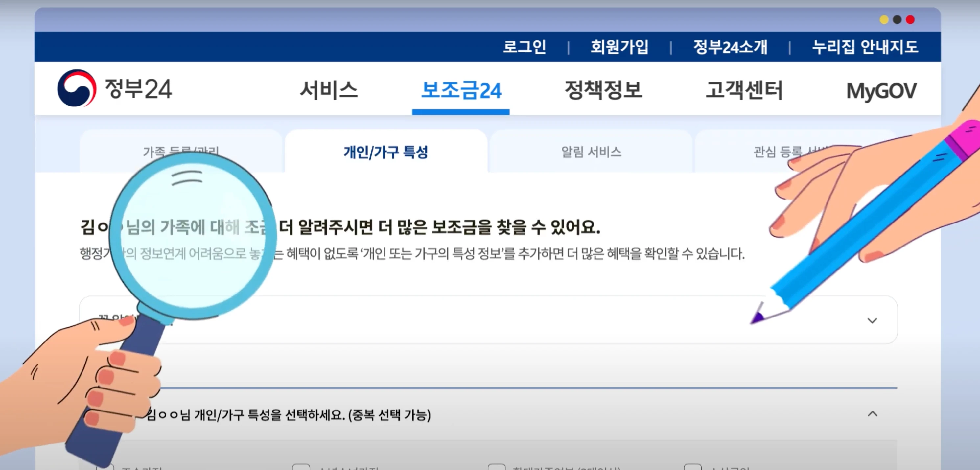The image size is (980, 470).
Task: Click the red window dot
Action: 910,19
